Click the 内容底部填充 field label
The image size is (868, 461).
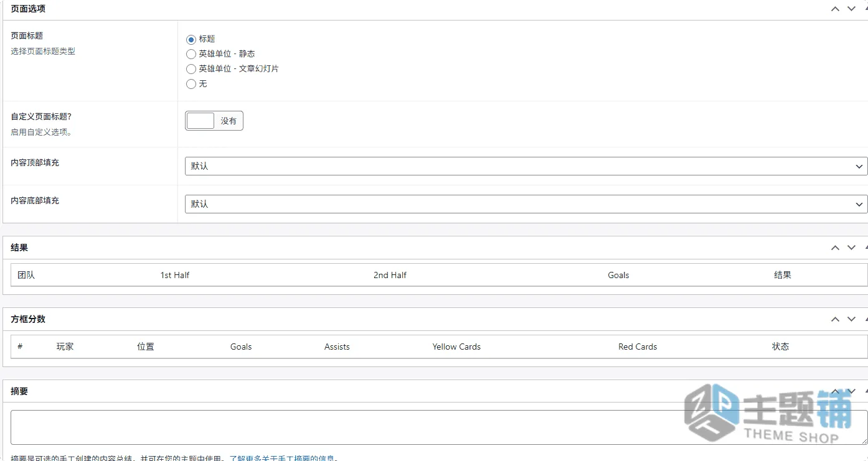click(35, 201)
